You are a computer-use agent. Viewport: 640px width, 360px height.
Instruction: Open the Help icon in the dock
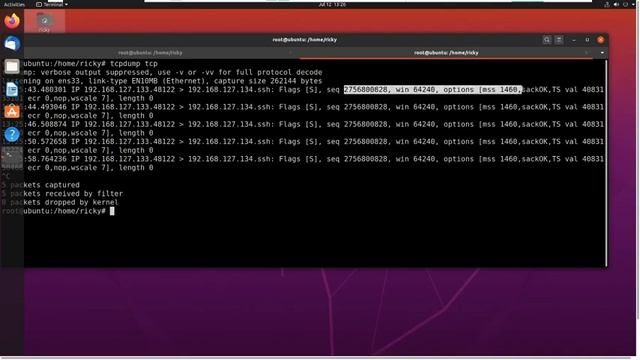point(12,134)
